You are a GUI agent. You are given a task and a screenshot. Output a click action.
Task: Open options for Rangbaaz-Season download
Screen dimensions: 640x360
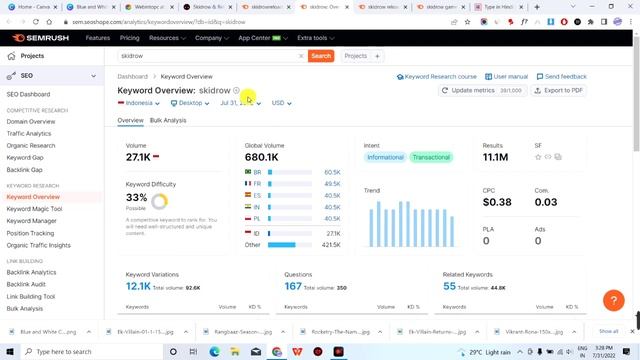pyautogui.click(x=283, y=332)
